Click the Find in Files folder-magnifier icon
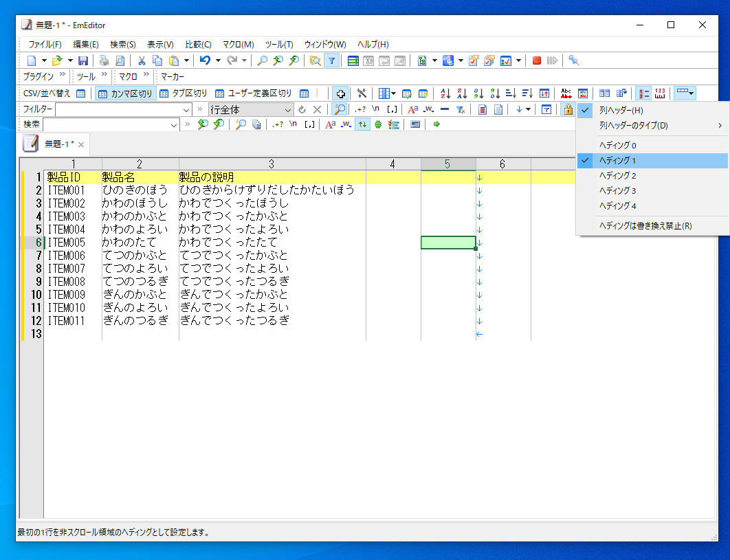 (x=316, y=61)
